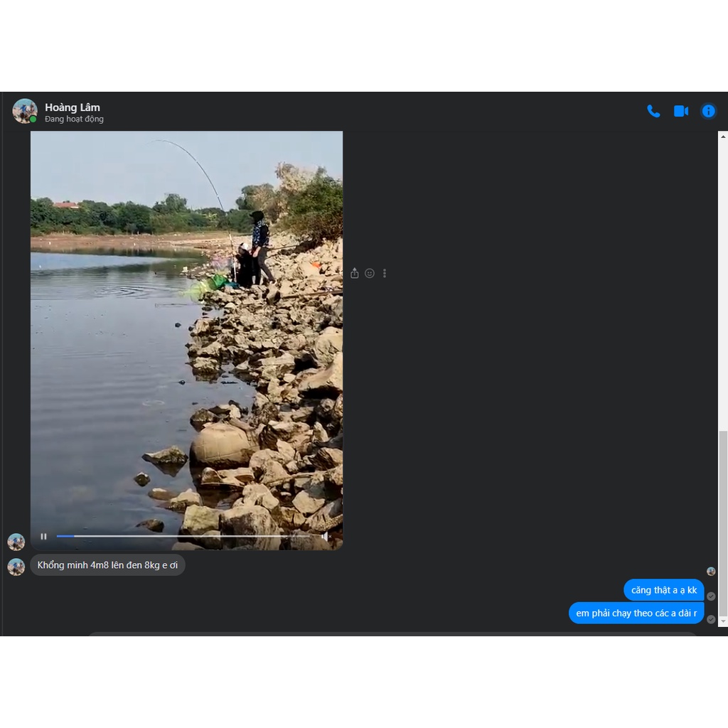Toggle video sound with the volume icon

pyautogui.click(x=326, y=537)
